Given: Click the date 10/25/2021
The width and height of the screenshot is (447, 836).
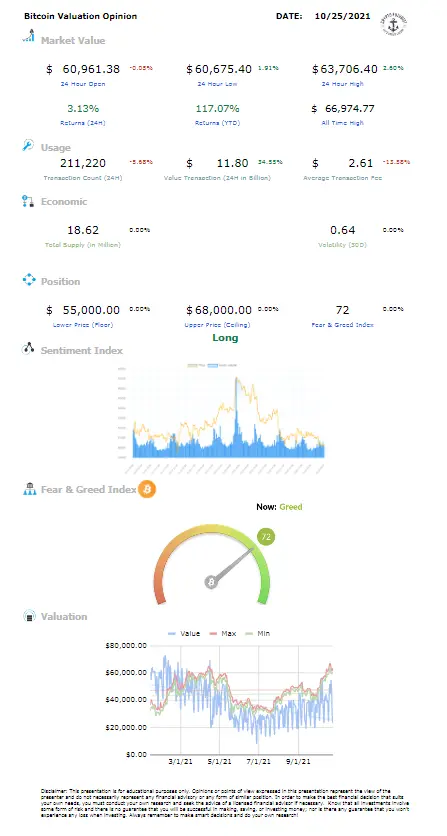Looking at the screenshot, I should (342, 16).
